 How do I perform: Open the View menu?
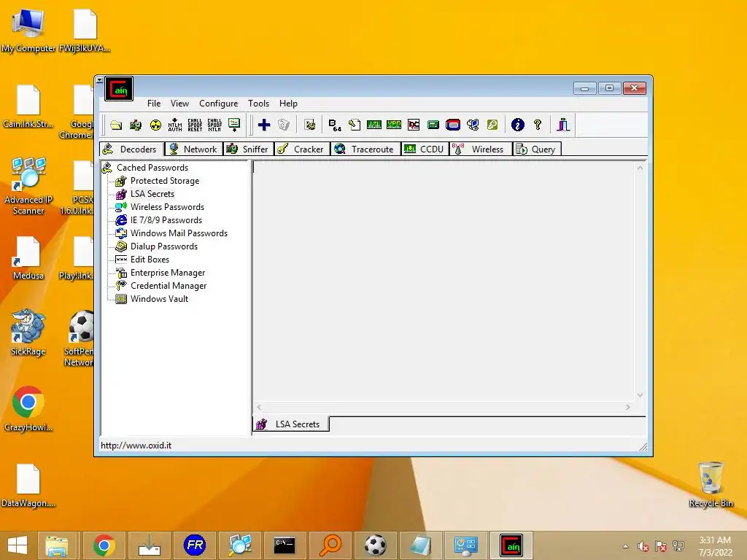pyautogui.click(x=179, y=104)
